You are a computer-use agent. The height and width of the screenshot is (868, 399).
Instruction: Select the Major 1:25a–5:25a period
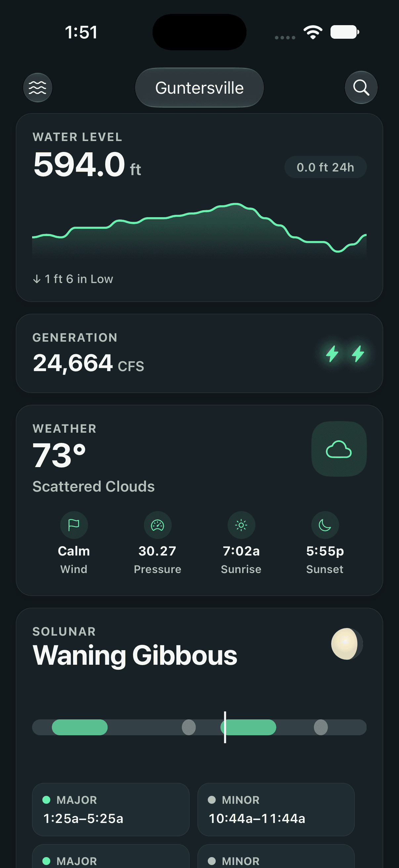pyautogui.click(x=111, y=809)
